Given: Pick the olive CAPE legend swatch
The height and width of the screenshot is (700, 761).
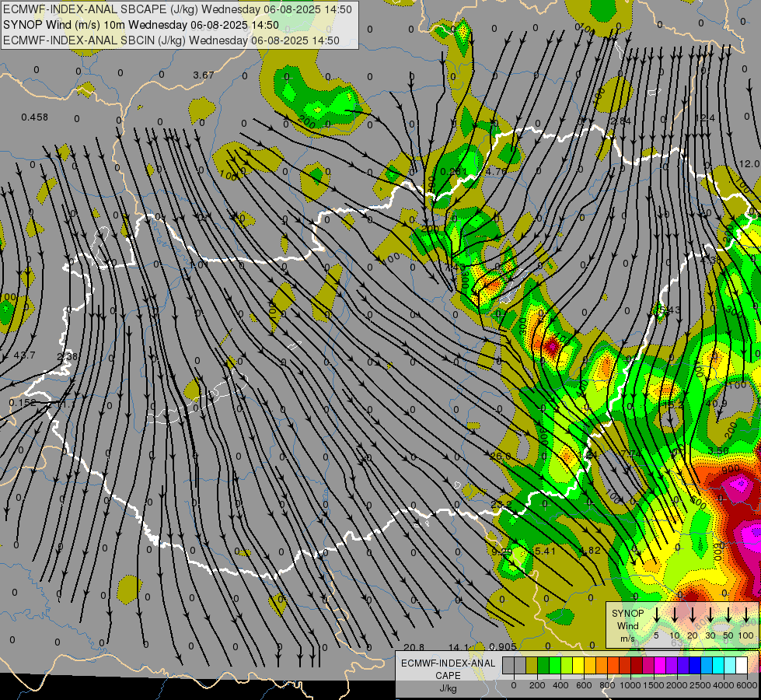Looking at the screenshot, I should coord(532,665).
